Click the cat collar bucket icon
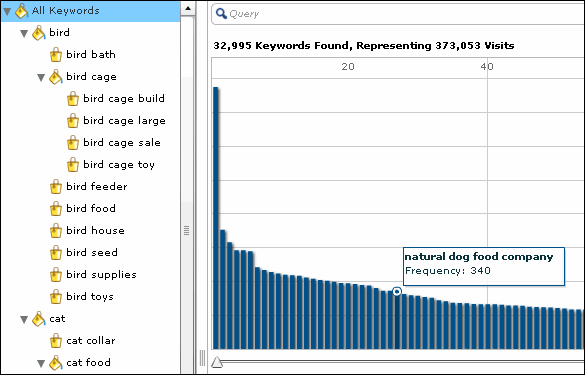 click(56, 341)
